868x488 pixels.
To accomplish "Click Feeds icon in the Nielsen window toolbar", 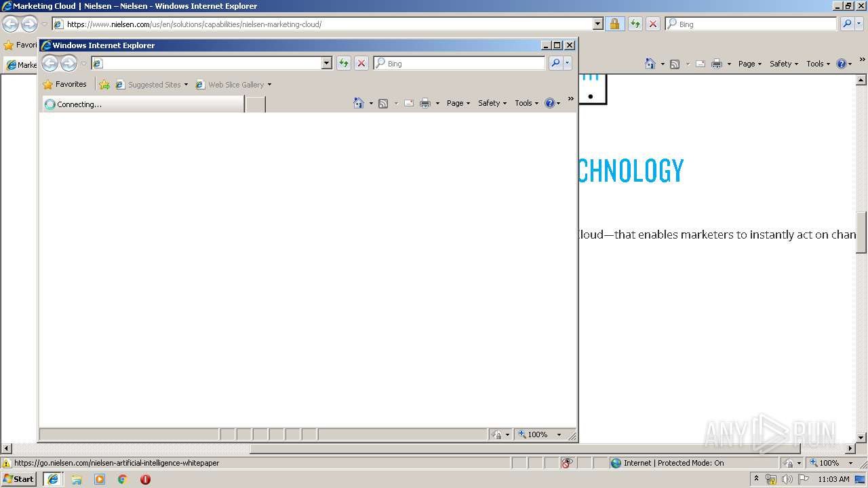I will pos(675,64).
